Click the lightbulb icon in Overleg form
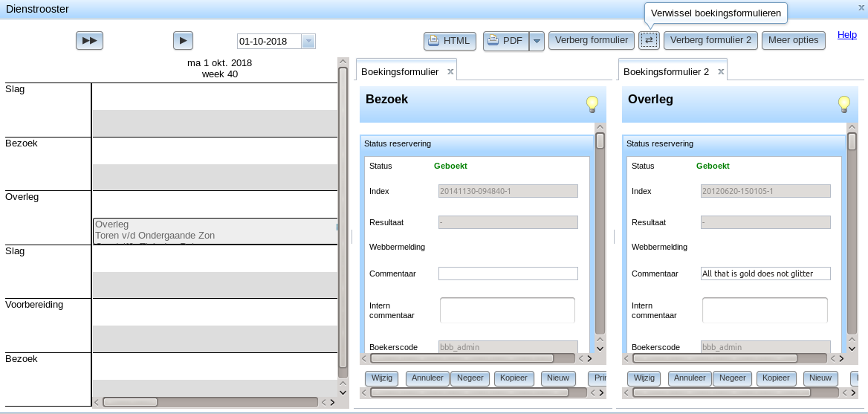The image size is (868, 414). click(843, 103)
